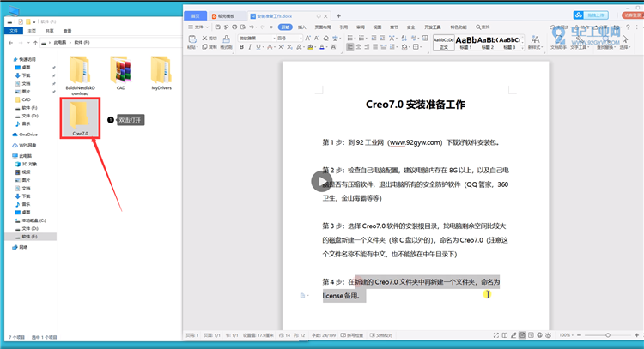
Task: Click the zoom out minus button
Action: (x=579, y=335)
